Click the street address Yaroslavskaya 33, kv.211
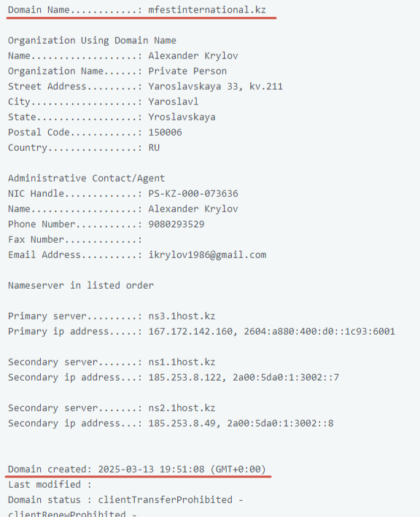Image resolution: width=420 pixels, height=517 pixels. pos(216,86)
